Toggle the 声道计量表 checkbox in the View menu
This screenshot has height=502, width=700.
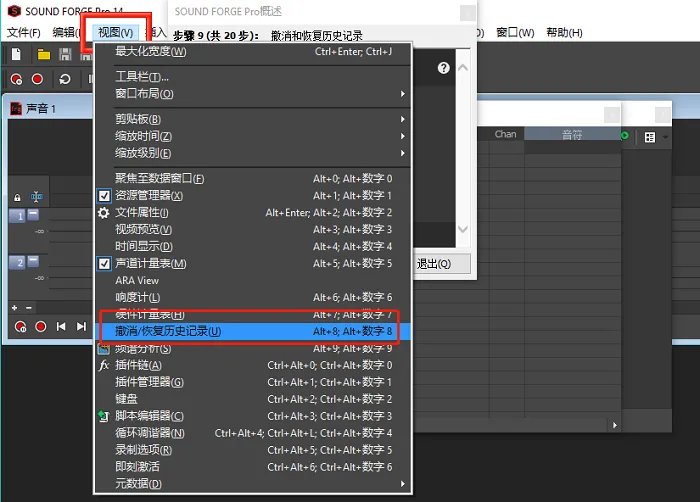104,264
